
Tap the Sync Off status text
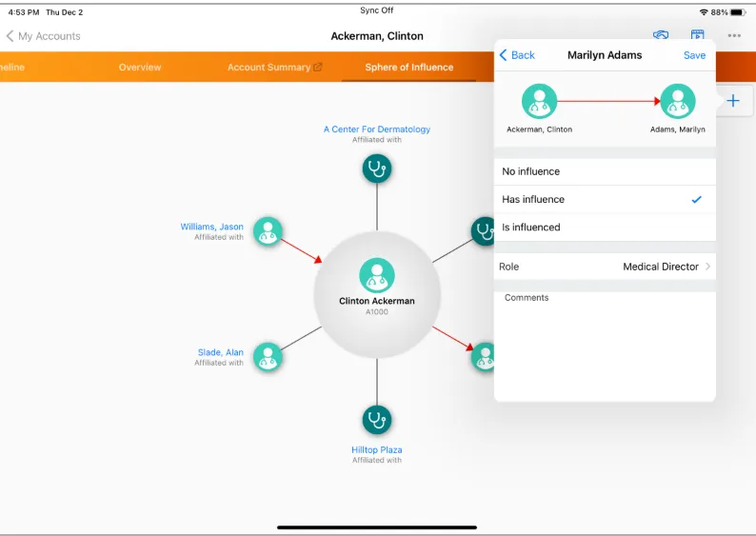(x=376, y=10)
